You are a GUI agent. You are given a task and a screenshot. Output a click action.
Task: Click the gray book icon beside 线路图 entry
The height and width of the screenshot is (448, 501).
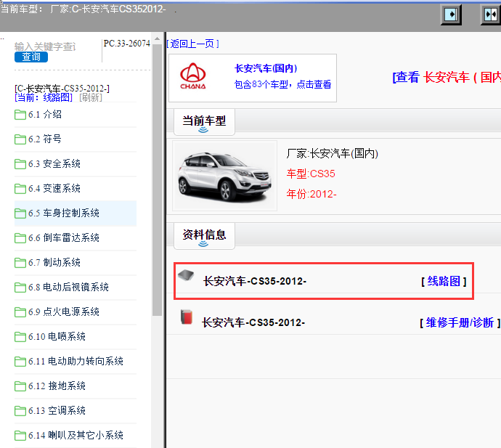pos(186,274)
